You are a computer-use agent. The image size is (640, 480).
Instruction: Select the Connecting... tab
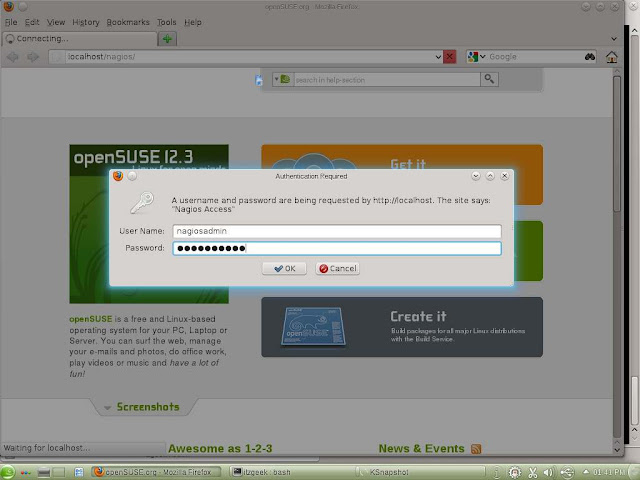pos(80,38)
